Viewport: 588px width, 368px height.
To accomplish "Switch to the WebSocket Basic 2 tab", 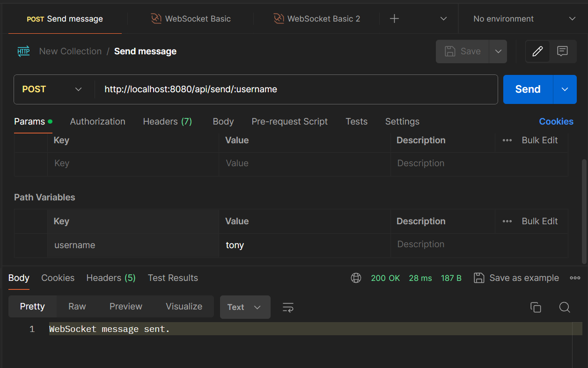I will (317, 19).
